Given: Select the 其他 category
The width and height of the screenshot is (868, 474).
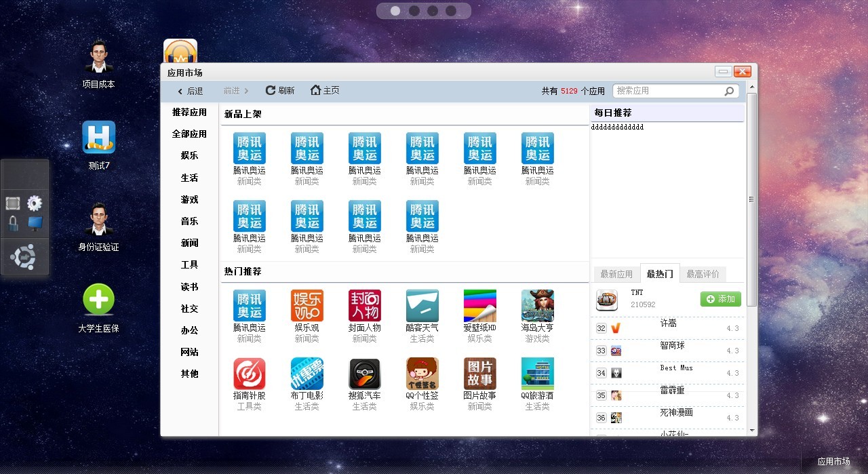Looking at the screenshot, I should [189, 374].
